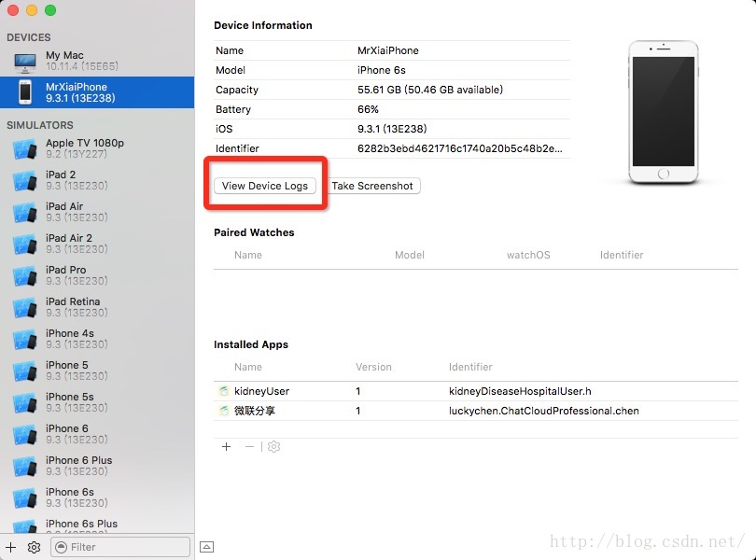Viewport: 756px width, 560px height.
Task: Pick the iPad 2 simulator icon
Action: point(25,181)
